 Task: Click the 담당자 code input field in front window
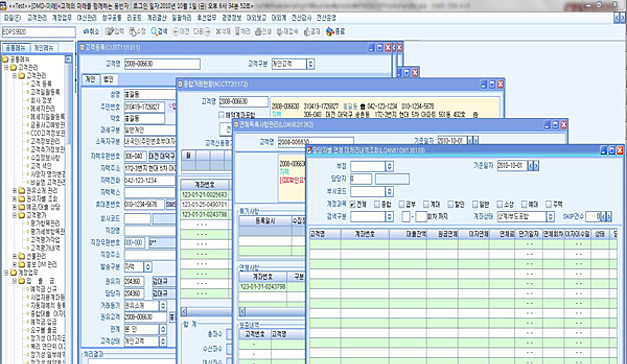pyautogui.click(x=361, y=179)
